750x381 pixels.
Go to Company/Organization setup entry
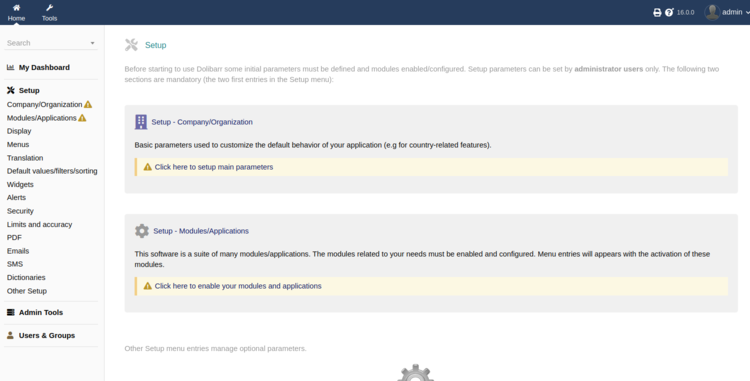pyautogui.click(x=44, y=104)
